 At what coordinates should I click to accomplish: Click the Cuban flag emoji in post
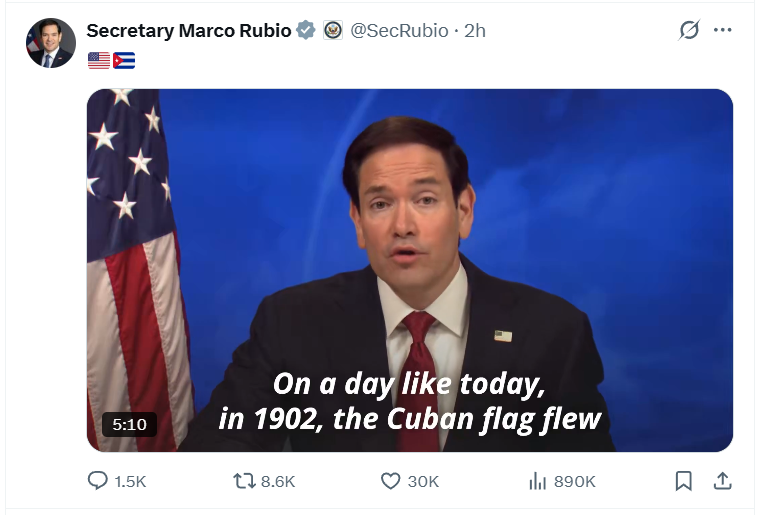pos(124,61)
